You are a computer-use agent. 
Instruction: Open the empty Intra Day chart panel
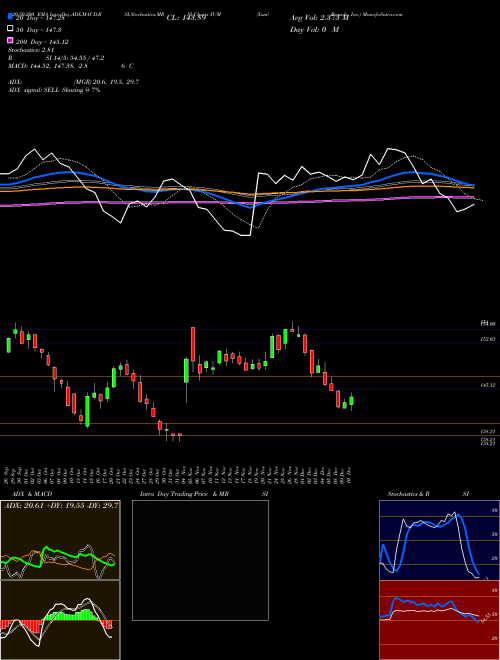tap(200, 560)
